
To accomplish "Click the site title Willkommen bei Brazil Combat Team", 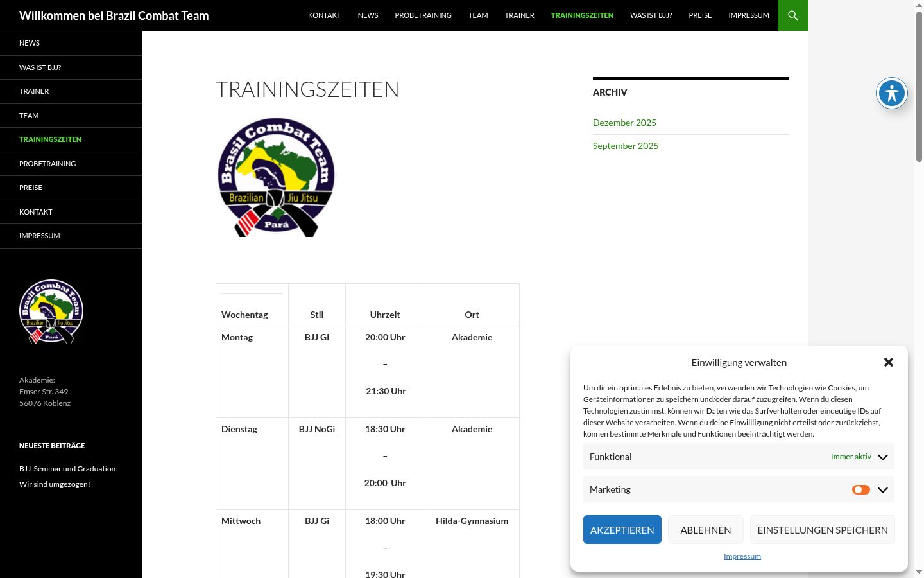I will pos(114,15).
